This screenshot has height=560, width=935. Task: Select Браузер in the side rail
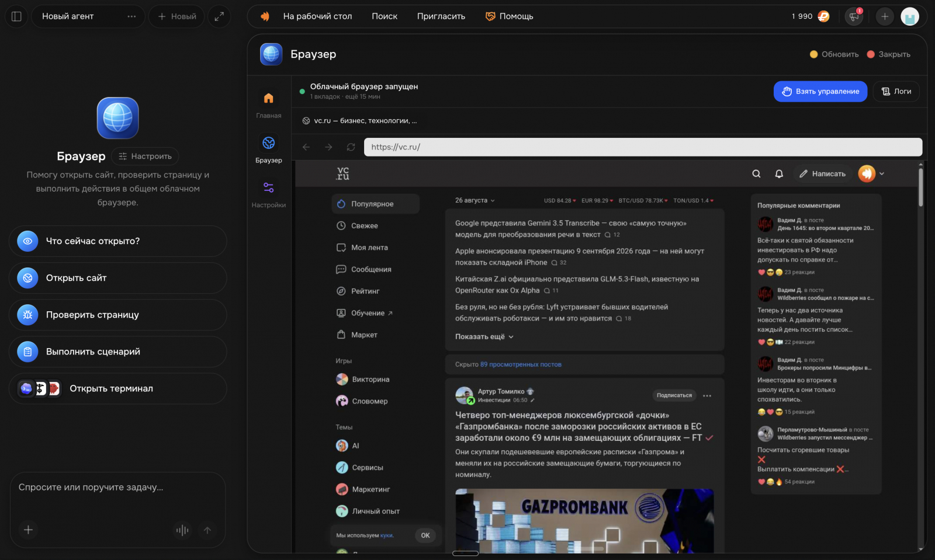269,149
